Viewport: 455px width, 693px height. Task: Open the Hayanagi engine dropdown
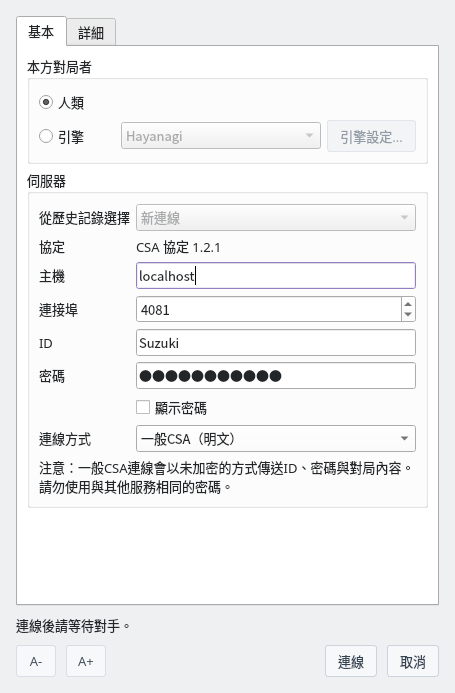click(x=221, y=136)
